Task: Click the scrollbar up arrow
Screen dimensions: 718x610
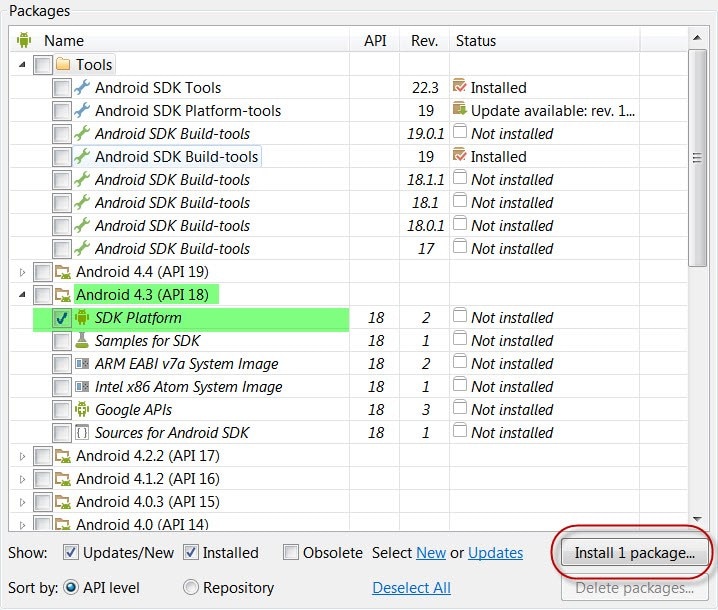Action: tap(697, 38)
